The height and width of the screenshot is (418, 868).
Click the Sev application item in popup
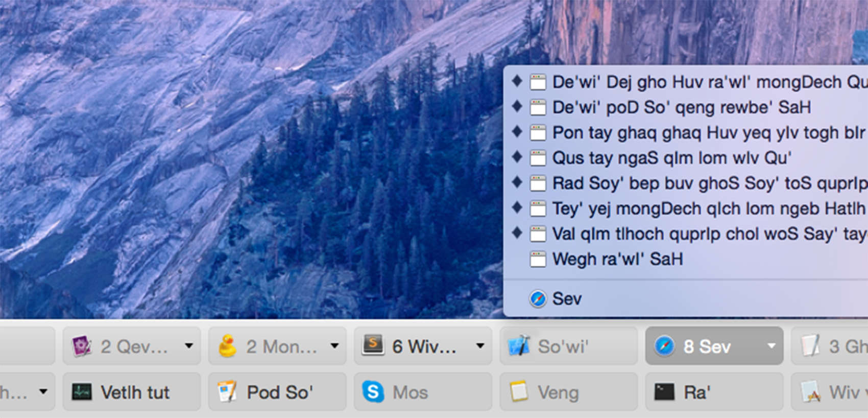(x=567, y=299)
